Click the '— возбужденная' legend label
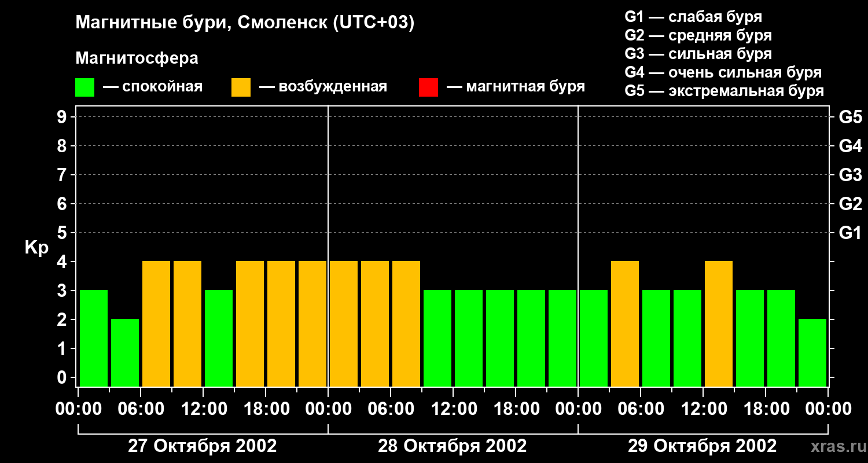 pyautogui.click(x=323, y=87)
